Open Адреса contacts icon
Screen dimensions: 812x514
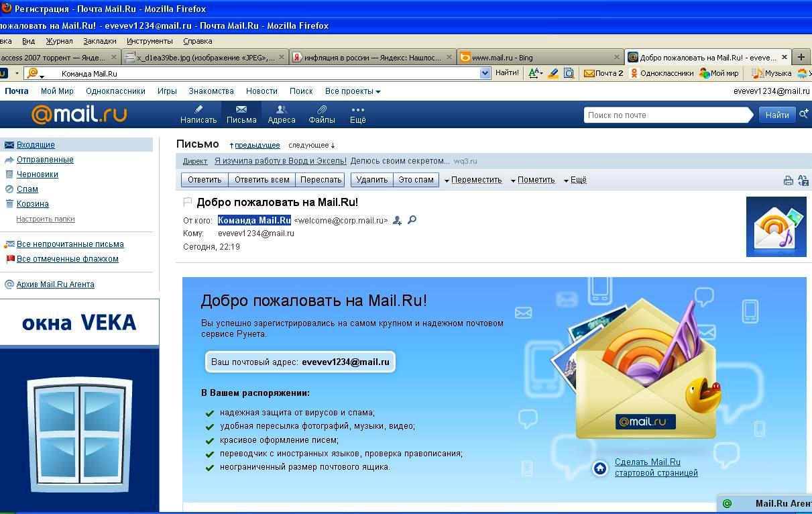pos(282,114)
